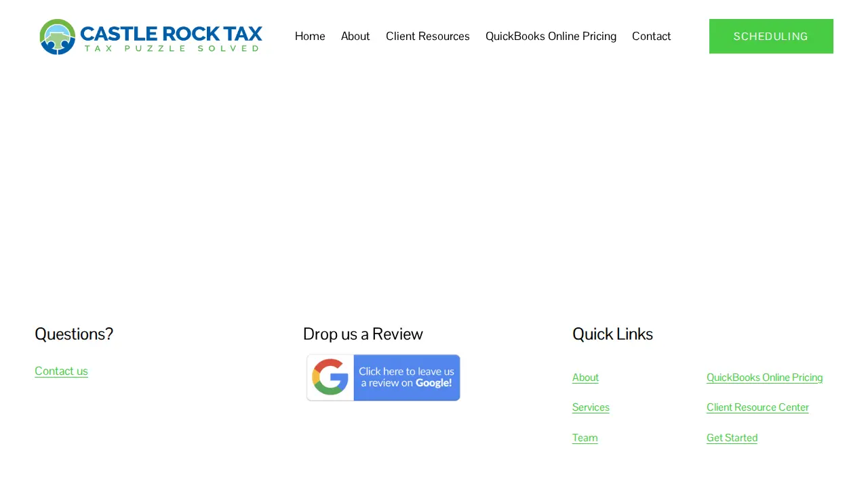This screenshot has width=868, height=488.
Task: Go to the About page in navigation bar
Action: point(355,37)
